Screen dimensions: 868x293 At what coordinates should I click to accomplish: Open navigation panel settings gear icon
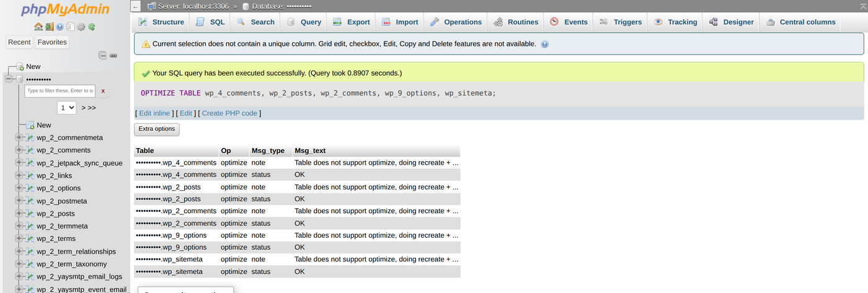(x=81, y=27)
